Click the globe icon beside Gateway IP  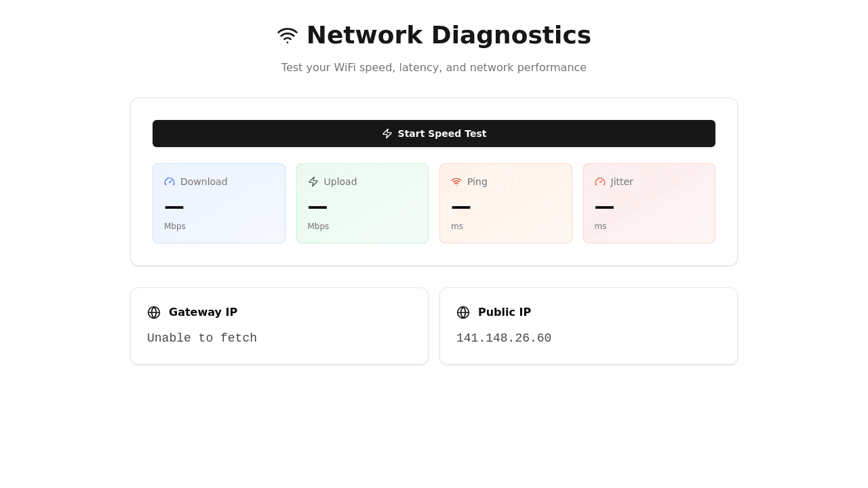click(153, 312)
